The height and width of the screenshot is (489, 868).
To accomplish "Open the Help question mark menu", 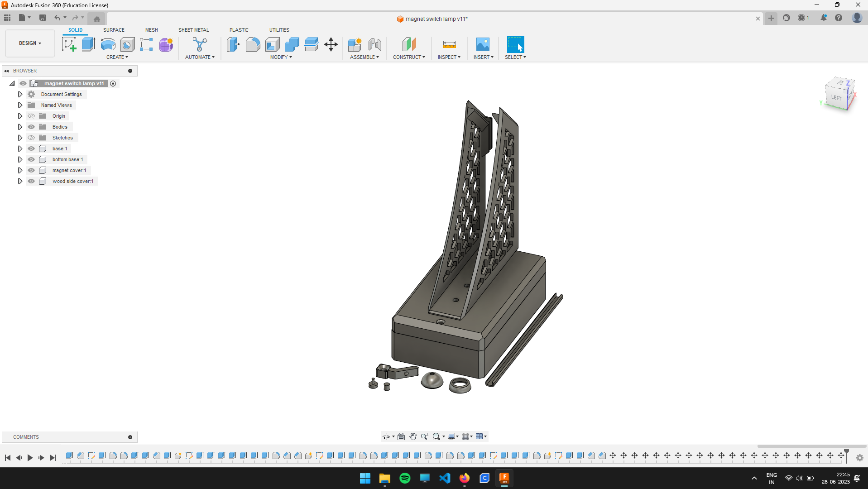I will (x=839, y=18).
